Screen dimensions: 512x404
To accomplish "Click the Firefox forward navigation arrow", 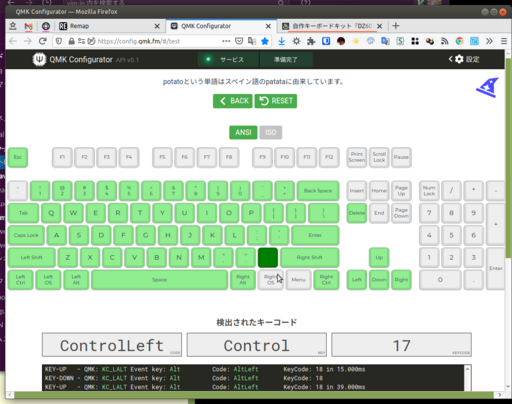I will [28, 41].
